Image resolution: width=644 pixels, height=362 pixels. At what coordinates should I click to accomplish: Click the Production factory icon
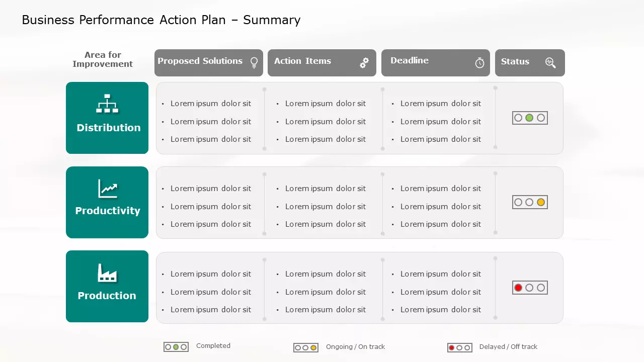[107, 273]
